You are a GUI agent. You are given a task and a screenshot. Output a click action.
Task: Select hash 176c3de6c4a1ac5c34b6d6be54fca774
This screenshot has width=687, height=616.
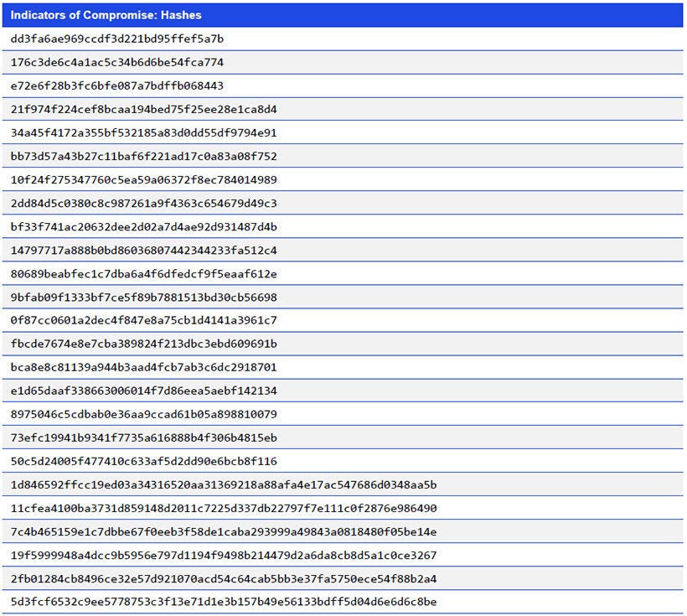coord(117,62)
